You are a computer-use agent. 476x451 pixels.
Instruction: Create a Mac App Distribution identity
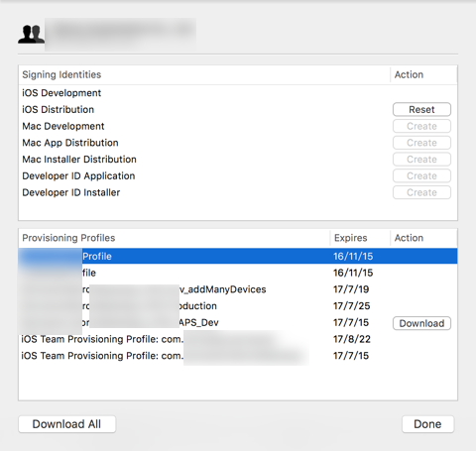point(421,143)
